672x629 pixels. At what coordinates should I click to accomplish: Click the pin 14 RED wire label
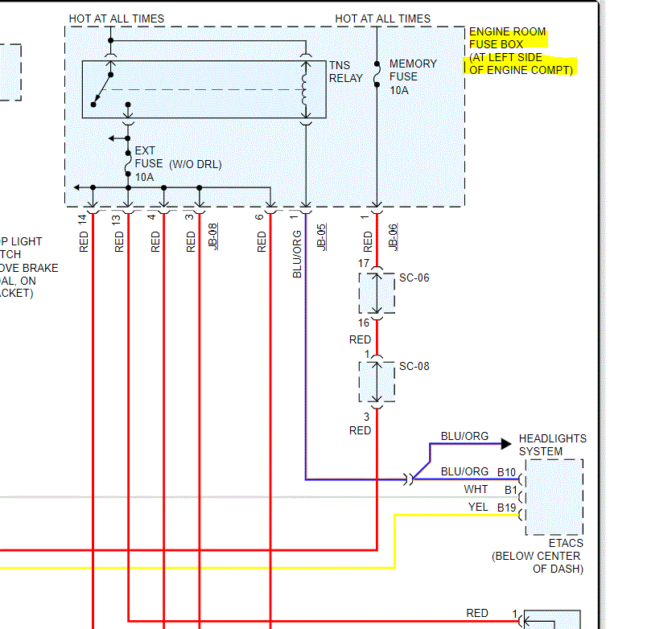[x=84, y=241]
